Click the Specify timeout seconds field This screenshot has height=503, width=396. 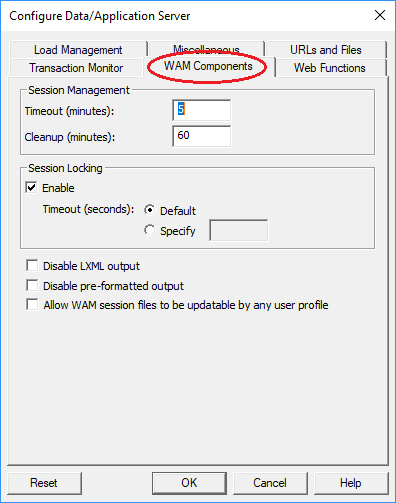click(x=239, y=230)
